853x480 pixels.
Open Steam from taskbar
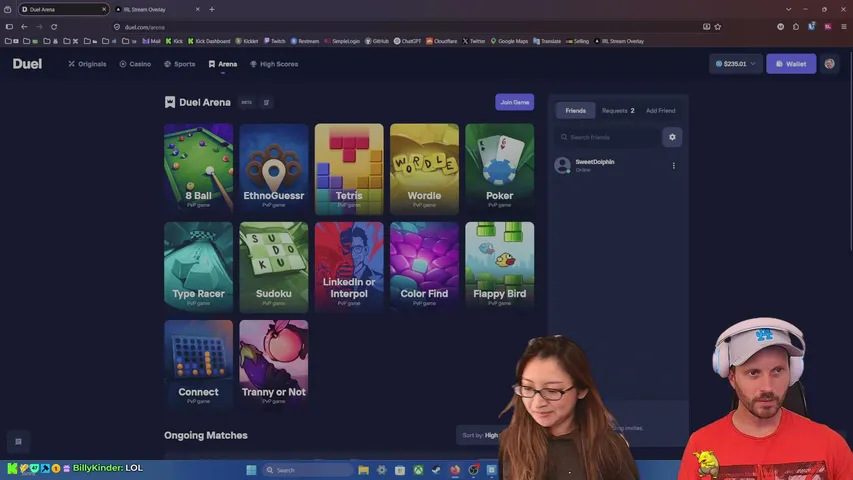pyautogui.click(x=436, y=470)
